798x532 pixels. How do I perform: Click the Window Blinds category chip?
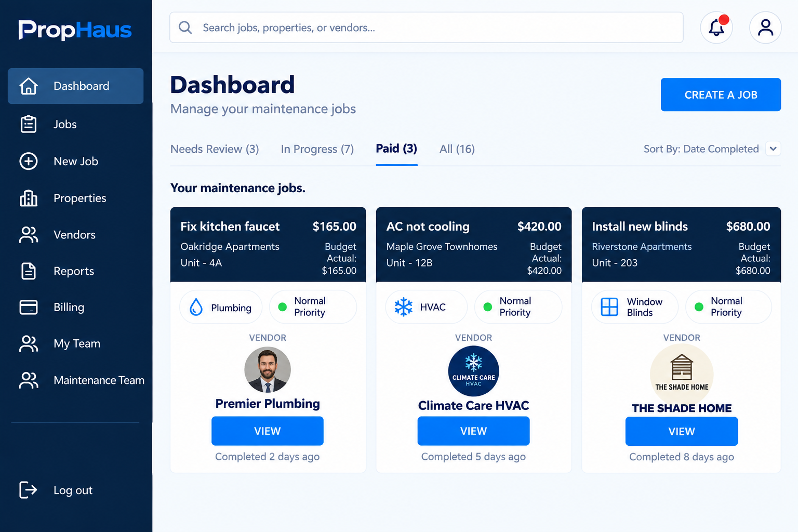click(635, 307)
